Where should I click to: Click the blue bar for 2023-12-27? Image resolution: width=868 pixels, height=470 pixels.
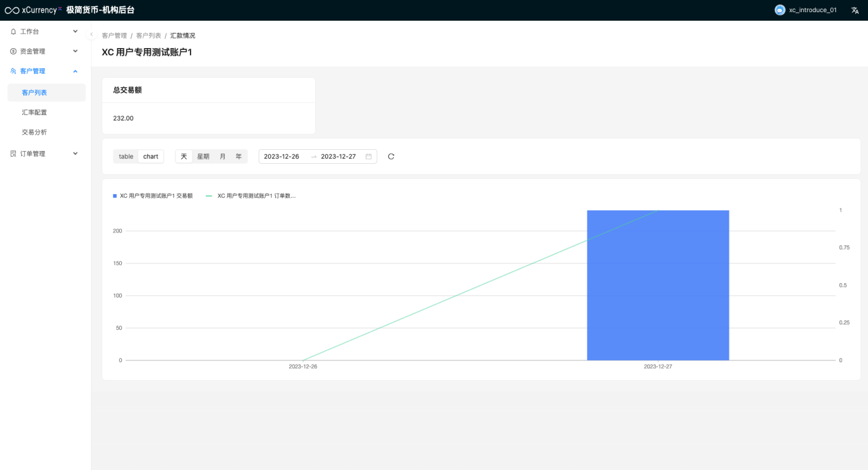[x=658, y=286]
